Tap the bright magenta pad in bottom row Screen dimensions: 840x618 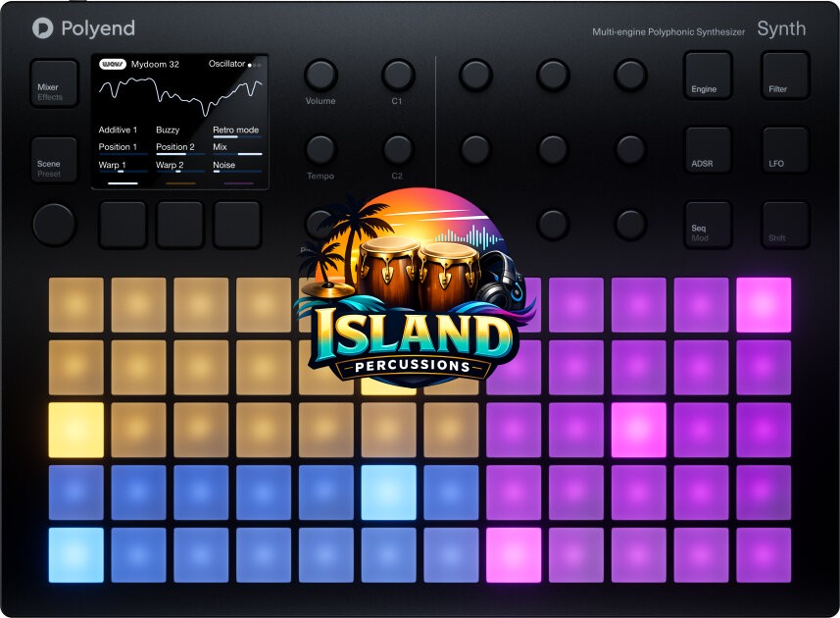[x=514, y=555]
